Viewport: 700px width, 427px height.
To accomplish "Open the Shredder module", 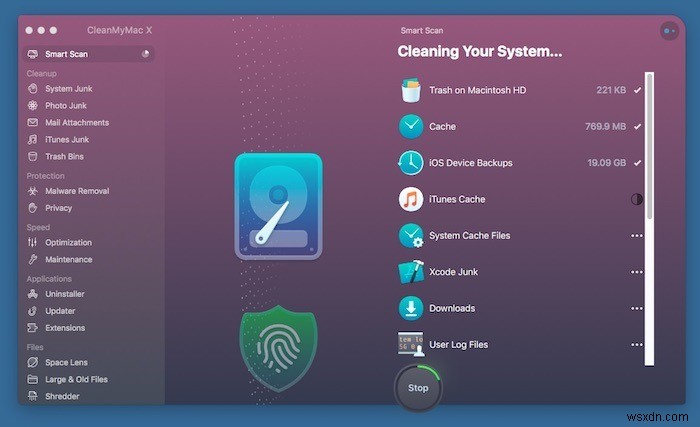I will point(62,396).
